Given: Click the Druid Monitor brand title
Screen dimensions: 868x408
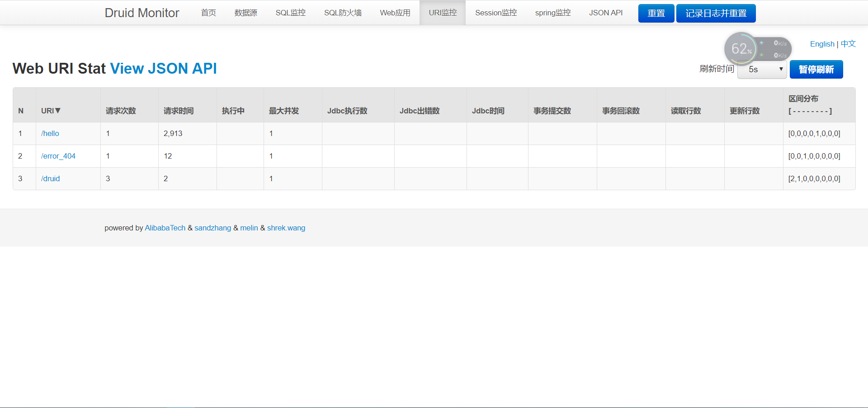Looking at the screenshot, I should [x=142, y=13].
